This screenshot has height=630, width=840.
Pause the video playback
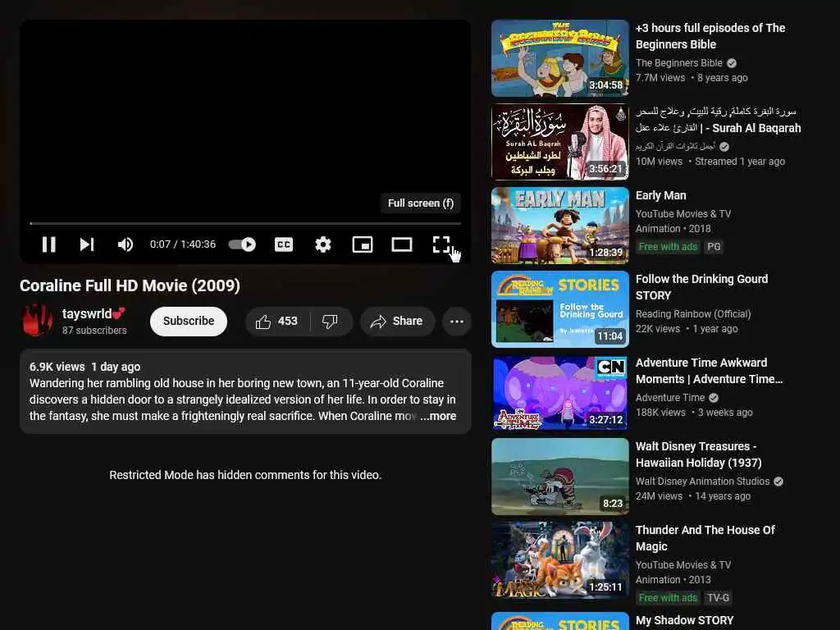point(48,244)
